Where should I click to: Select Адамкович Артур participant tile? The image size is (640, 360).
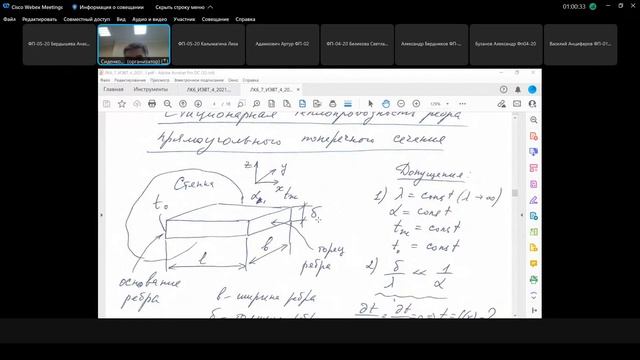[282, 44]
